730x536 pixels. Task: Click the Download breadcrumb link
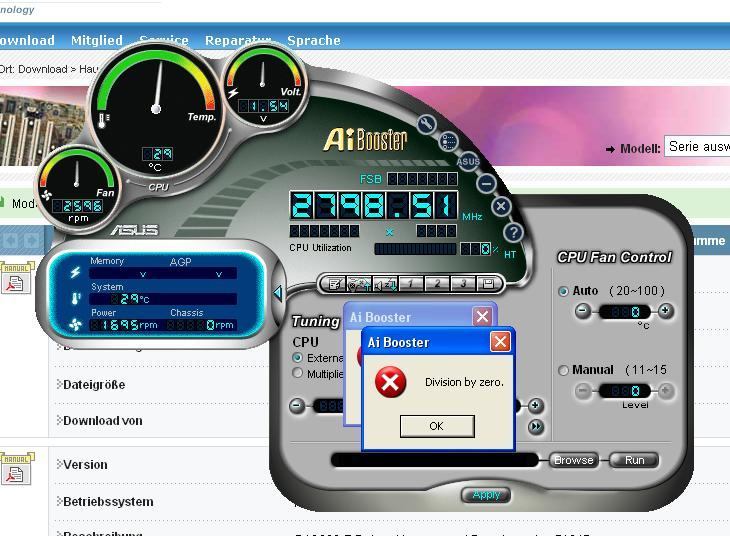click(x=43, y=69)
